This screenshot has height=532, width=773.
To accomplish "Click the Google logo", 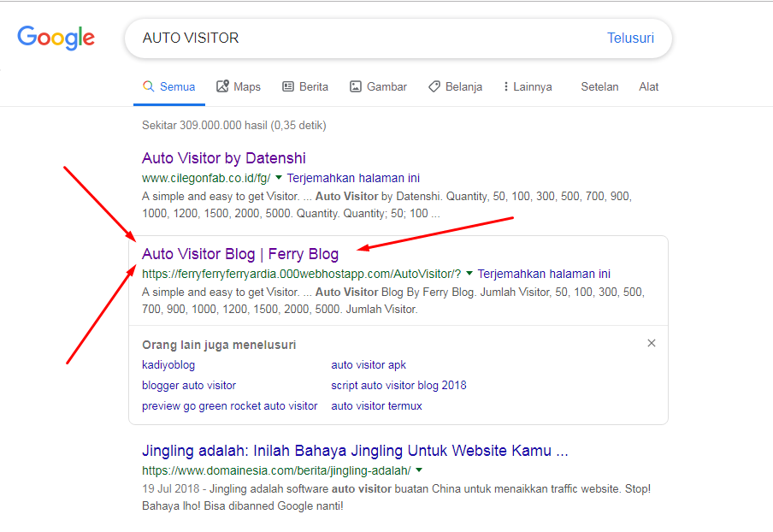I will coord(56,38).
